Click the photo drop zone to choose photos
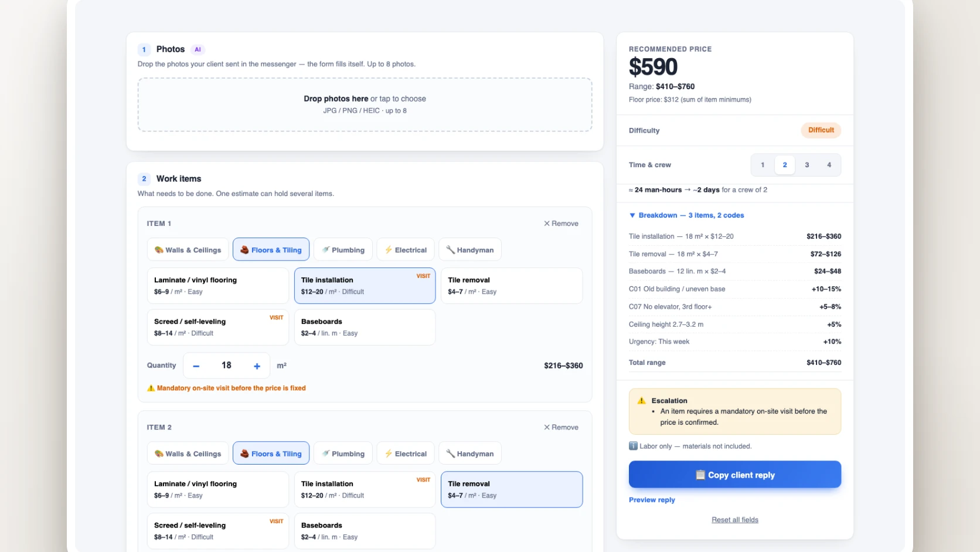This screenshot has width=980, height=552. point(365,104)
